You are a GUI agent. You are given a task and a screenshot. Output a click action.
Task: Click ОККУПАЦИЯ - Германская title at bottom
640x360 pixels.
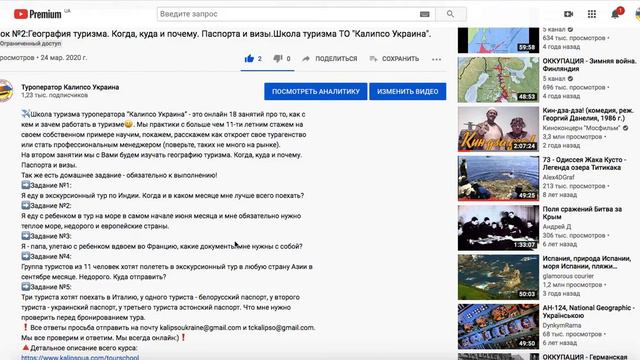[584, 357]
